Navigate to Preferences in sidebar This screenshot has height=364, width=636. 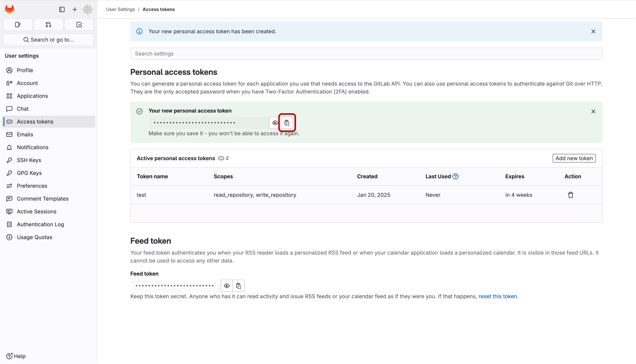tap(32, 186)
